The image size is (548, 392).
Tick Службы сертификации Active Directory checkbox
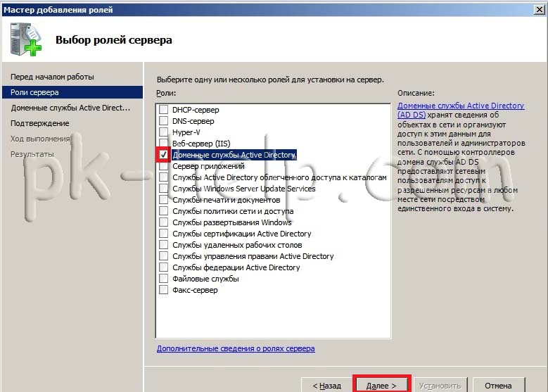point(163,233)
